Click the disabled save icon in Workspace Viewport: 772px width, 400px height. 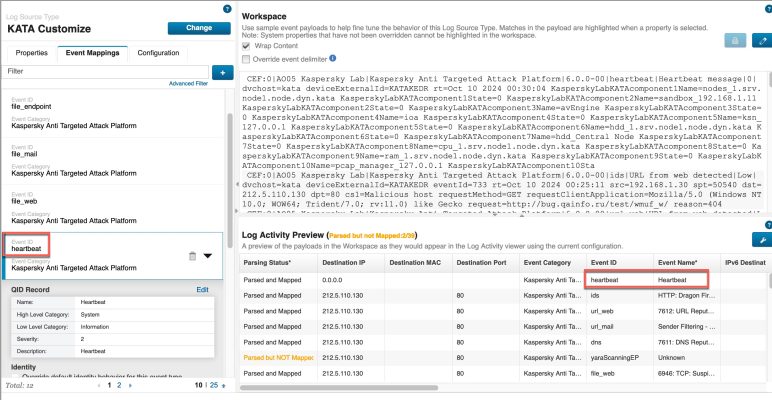735,40
